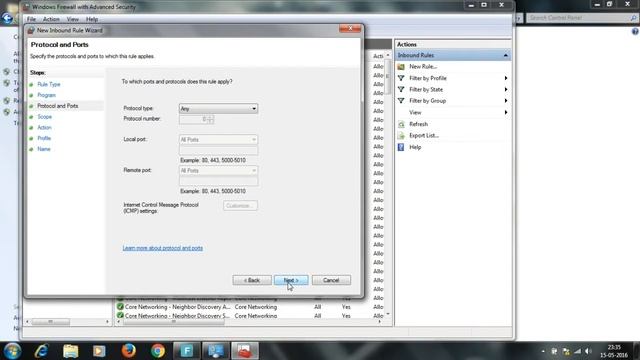Launch Internet Explorer from taskbar

41,351
